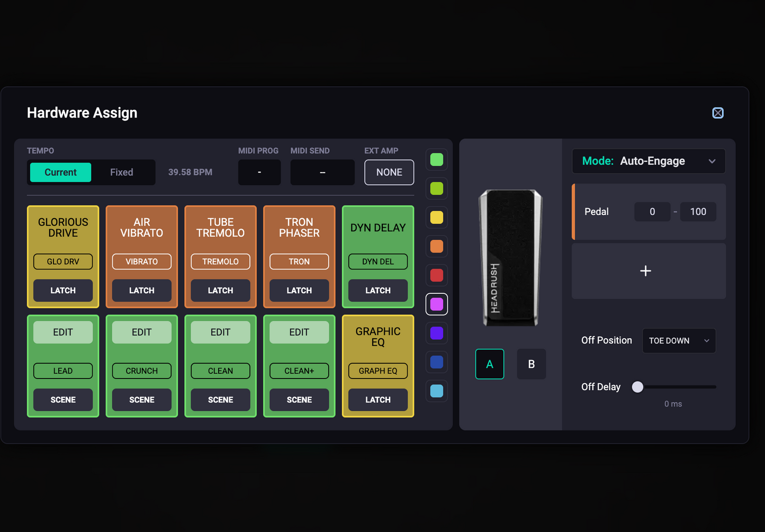Edit the LEAD scene label
765x532 pixels.
(x=63, y=371)
